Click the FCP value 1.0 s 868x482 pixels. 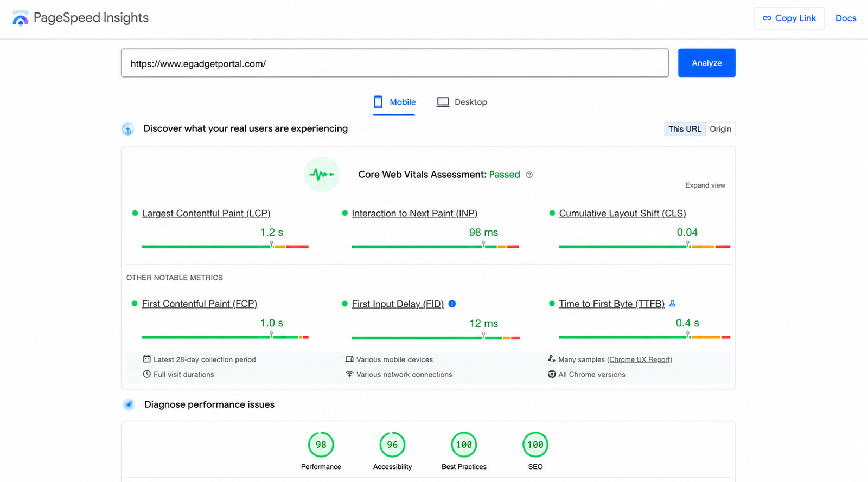tap(271, 323)
